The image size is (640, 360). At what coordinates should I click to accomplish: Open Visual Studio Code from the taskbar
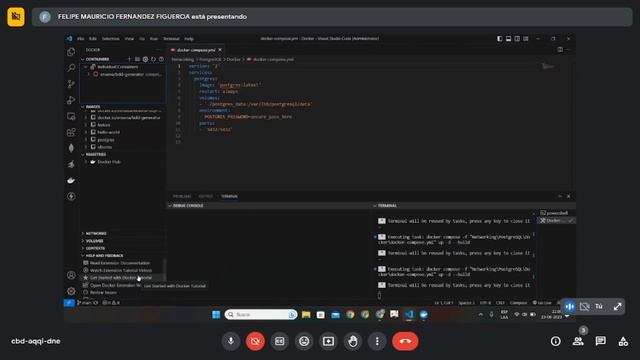[x=409, y=314]
